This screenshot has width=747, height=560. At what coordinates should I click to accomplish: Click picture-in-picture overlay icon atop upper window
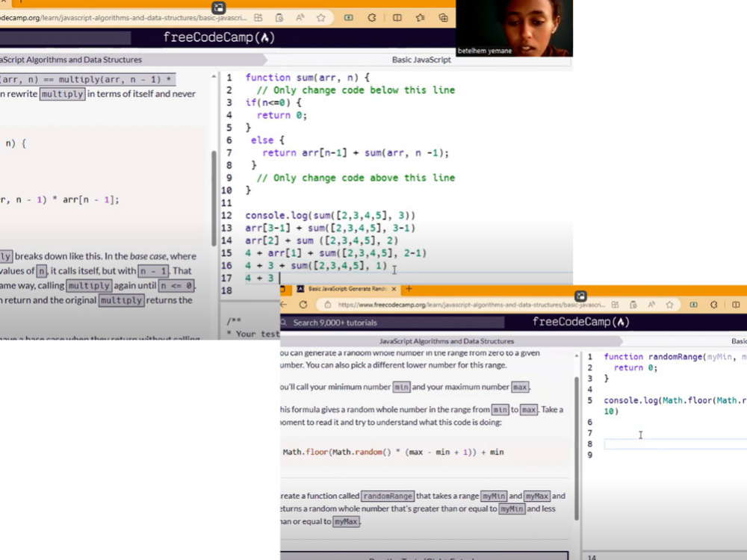pyautogui.click(x=219, y=7)
